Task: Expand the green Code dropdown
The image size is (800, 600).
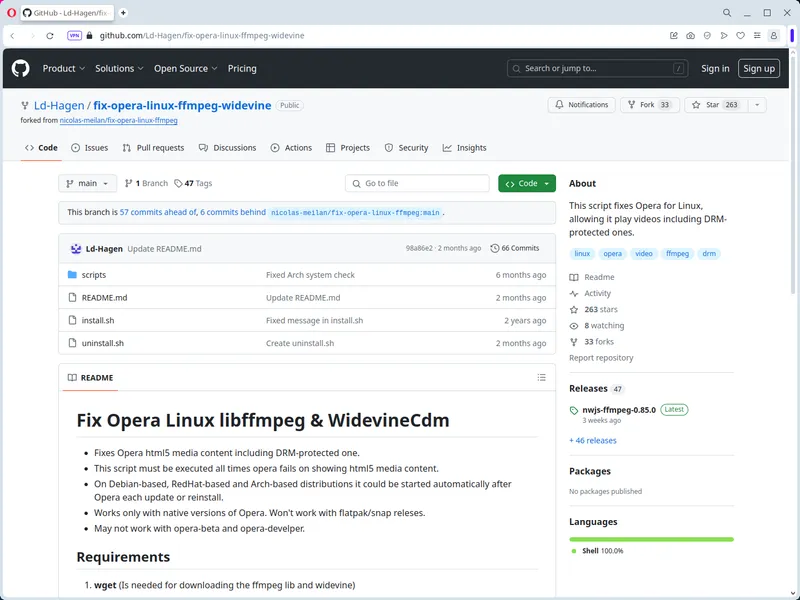Action: 527,183
